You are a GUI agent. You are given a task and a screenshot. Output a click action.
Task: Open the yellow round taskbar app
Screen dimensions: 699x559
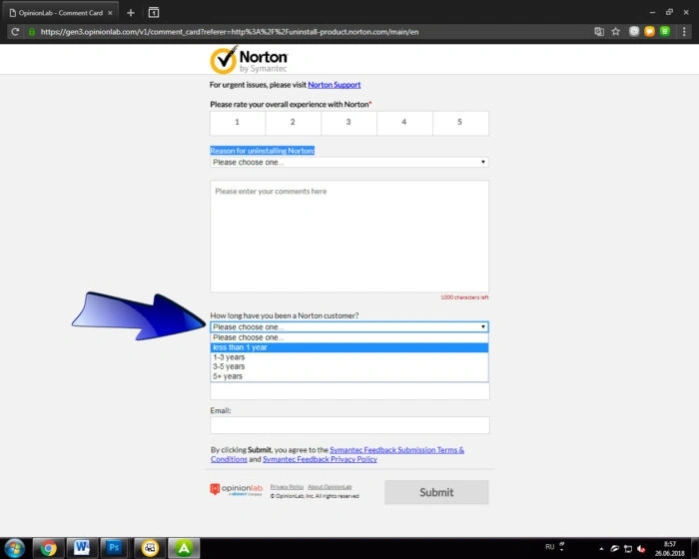(150, 548)
